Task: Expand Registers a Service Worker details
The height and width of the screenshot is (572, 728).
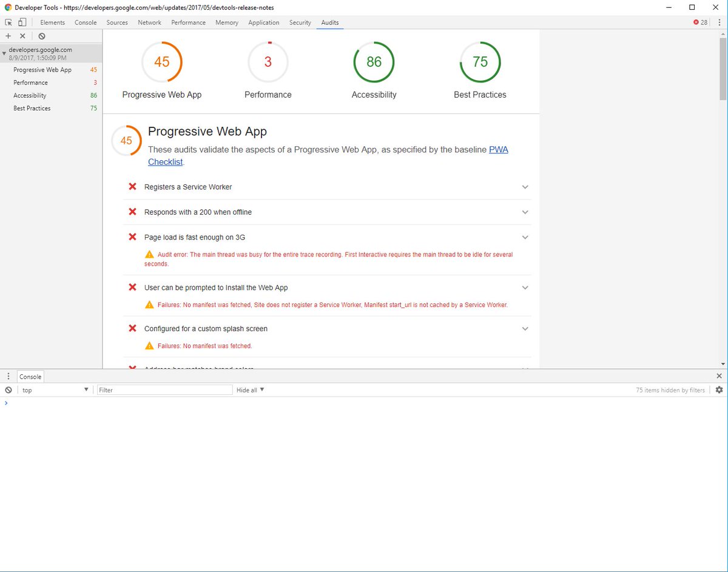Action: click(x=525, y=187)
